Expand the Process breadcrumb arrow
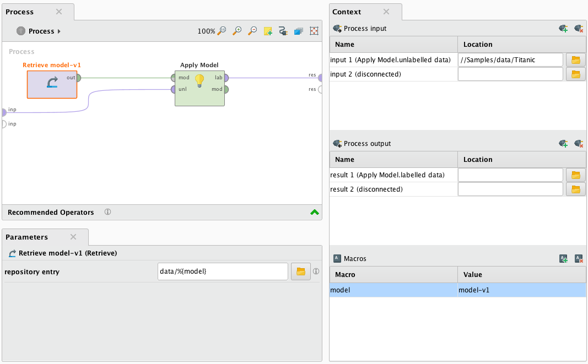The image size is (588, 364). point(59,31)
